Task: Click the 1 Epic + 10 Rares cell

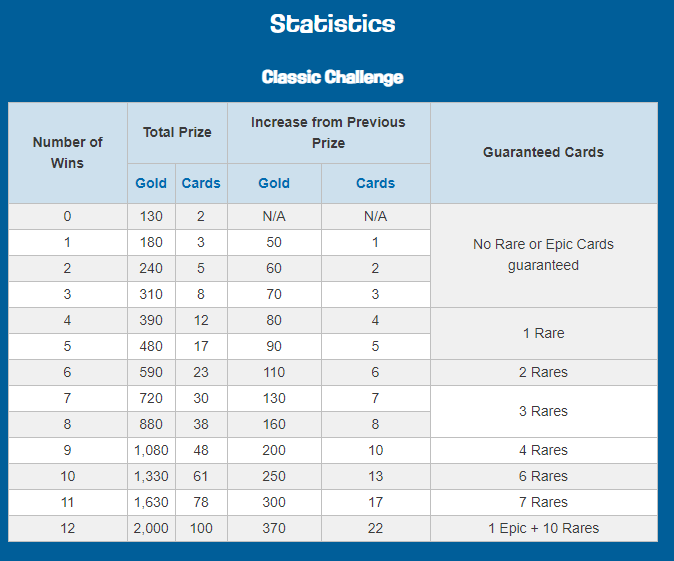Action: pos(543,528)
